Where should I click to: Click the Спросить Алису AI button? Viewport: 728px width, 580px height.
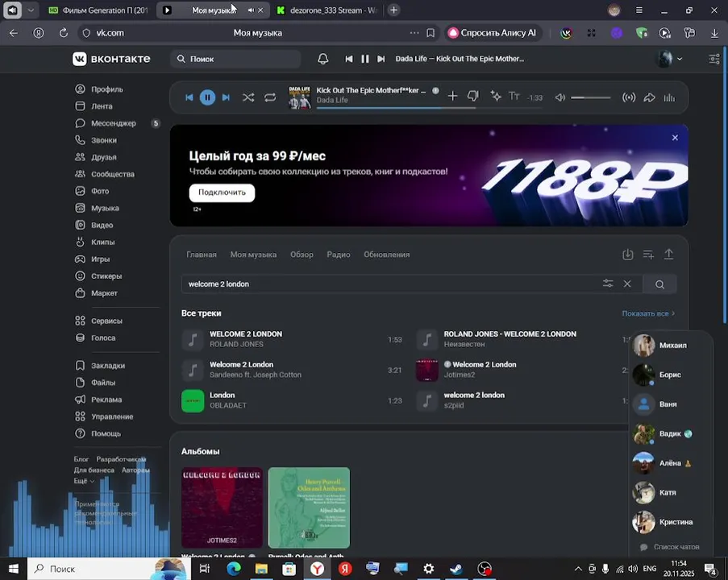[x=493, y=33]
